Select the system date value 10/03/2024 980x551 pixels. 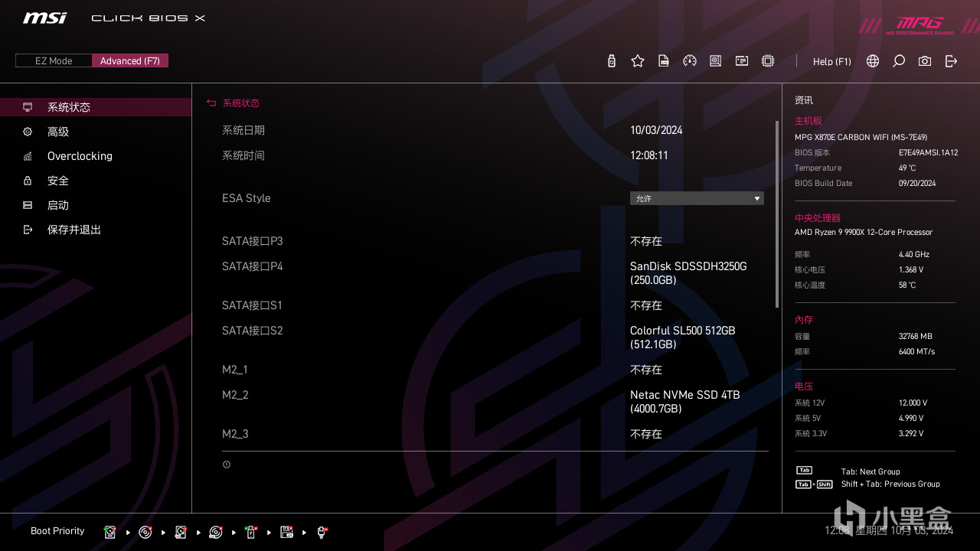tap(656, 130)
